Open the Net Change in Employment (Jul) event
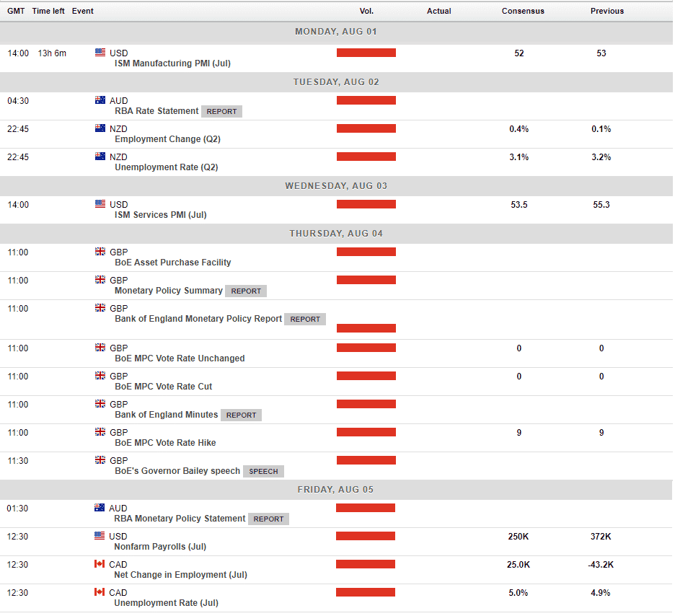The height and width of the screenshot is (616, 675). [x=180, y=575]
